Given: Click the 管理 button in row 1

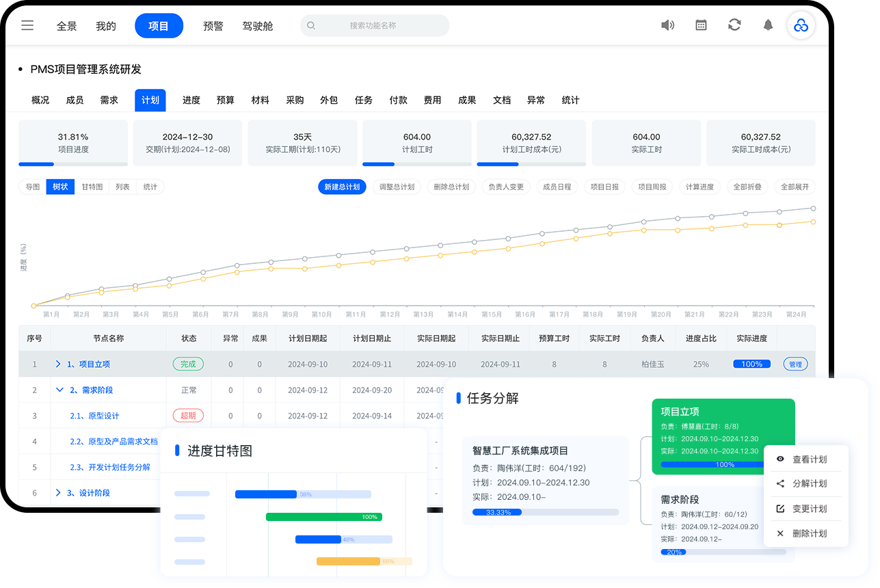Looking at the screenshot, I should click(x=795, y=364).
